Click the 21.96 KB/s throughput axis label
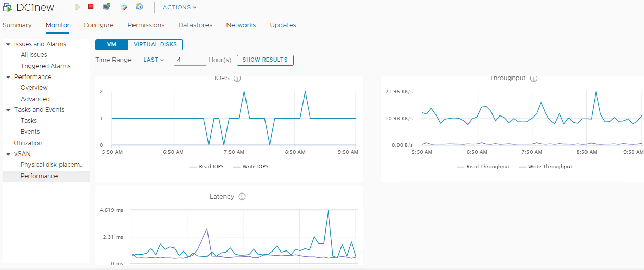Viewport: 644px width, 270px height. point(399,92)
